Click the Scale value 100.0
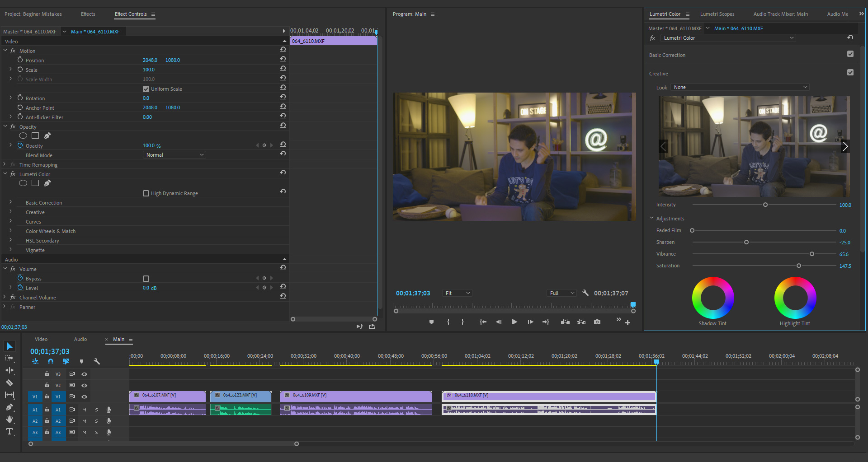 coord(149,70)
